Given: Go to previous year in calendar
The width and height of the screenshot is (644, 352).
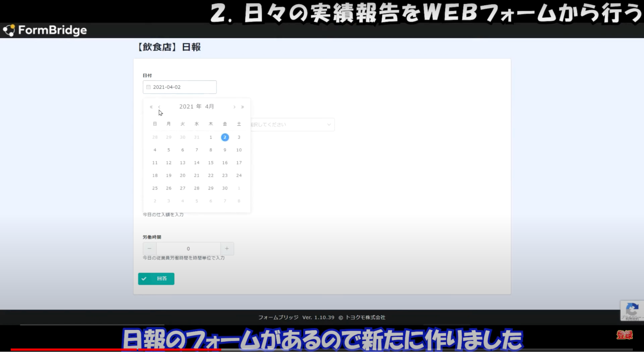Looking at the screenshot, I should pos(151,107).
